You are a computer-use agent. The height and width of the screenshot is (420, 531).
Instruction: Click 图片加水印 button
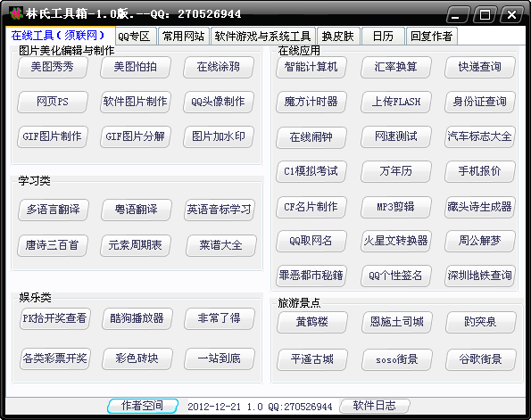tap(219, 136)
